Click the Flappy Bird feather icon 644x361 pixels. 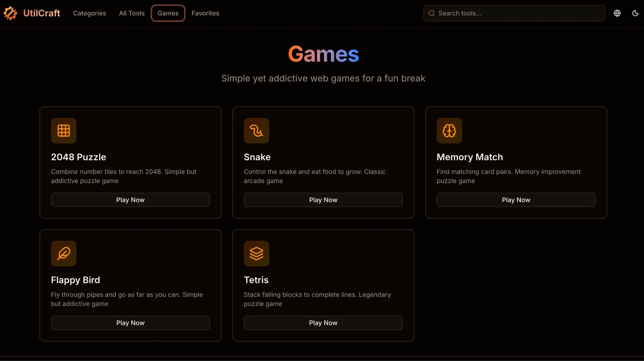(64, 254)
